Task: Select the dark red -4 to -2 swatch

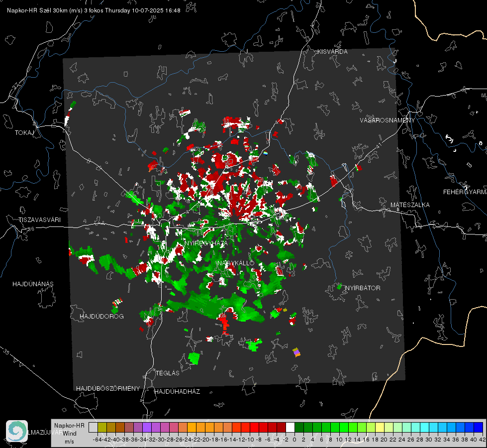Action: point(281,428)
